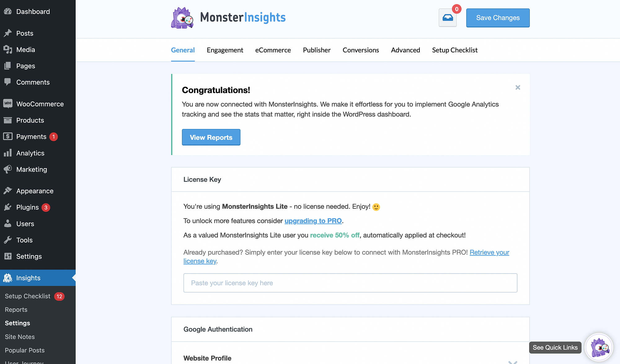Select the Engagement tab
Screen dimensions: 620x364
coord(225,50)
